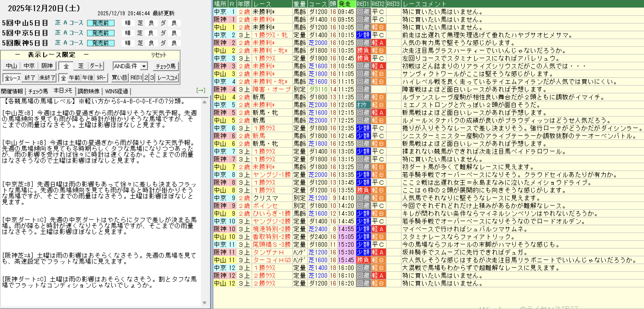Screen dimensions: 644x309
Task: Click the 勝負 badge in 中山 11R row
Action: (363, 260)
